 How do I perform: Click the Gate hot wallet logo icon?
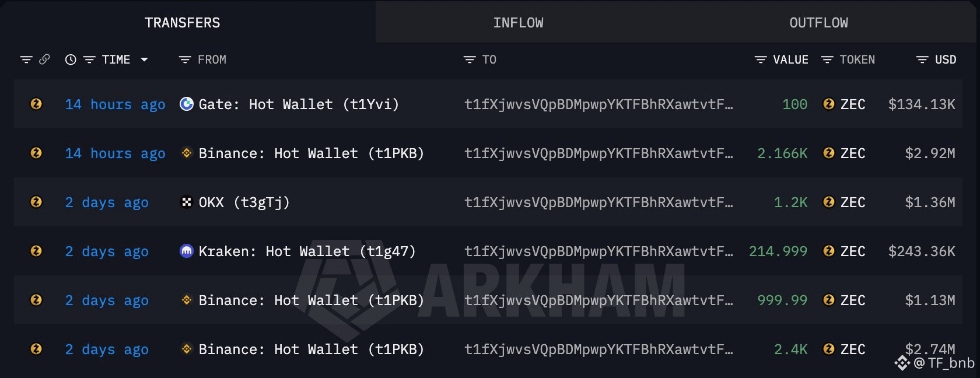[187, 104]
